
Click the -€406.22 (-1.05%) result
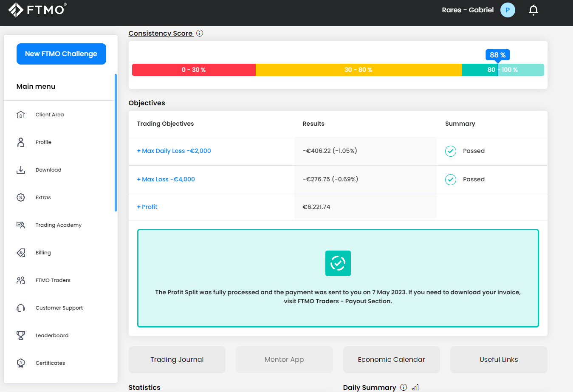pyautogui.click(x=330, y=151)
